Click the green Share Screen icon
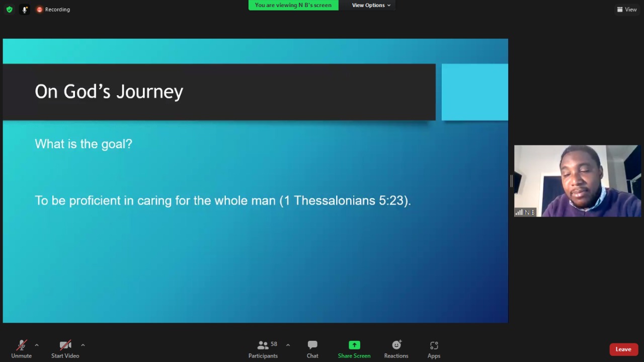 (354, 345)
